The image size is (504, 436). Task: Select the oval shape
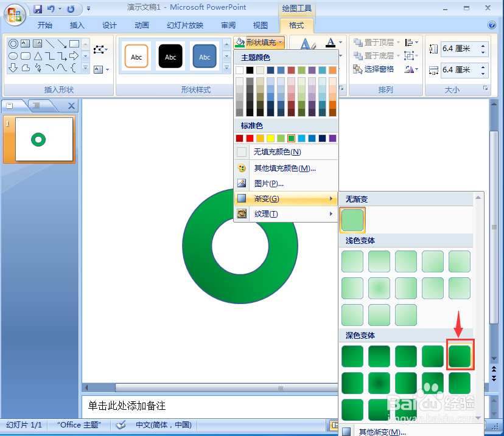pos(13,56)
